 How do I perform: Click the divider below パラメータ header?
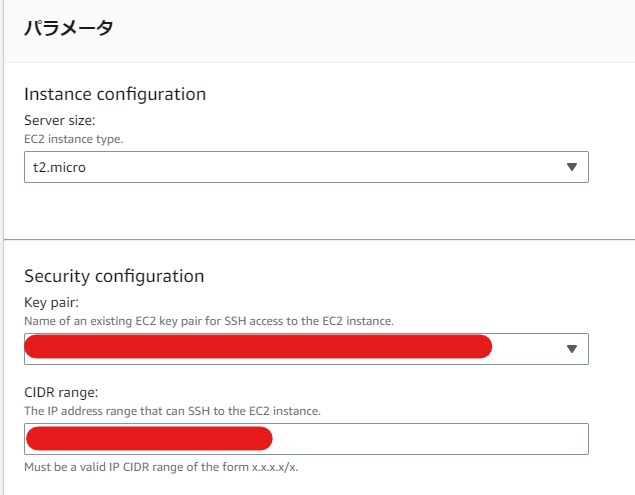click(318, 61)
